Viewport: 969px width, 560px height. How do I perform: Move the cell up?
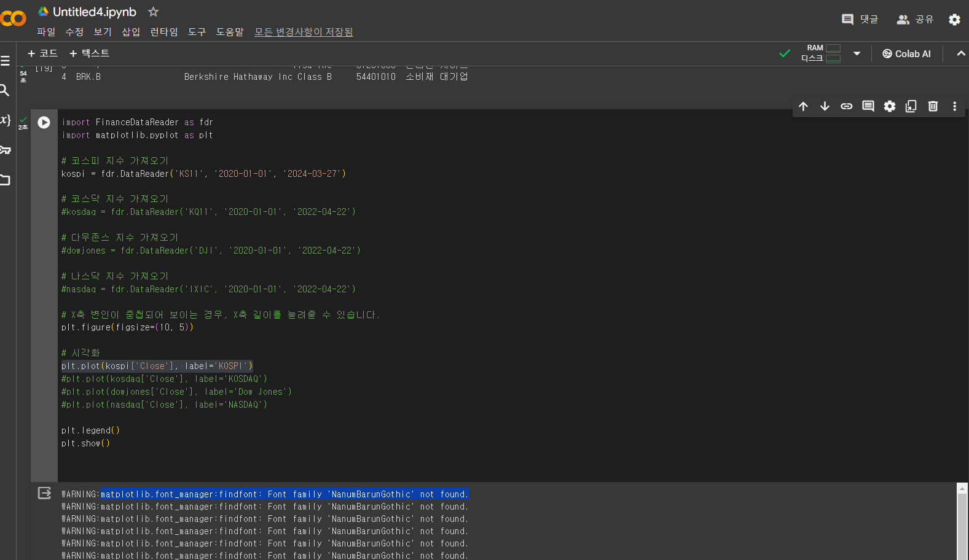[803, 106]
